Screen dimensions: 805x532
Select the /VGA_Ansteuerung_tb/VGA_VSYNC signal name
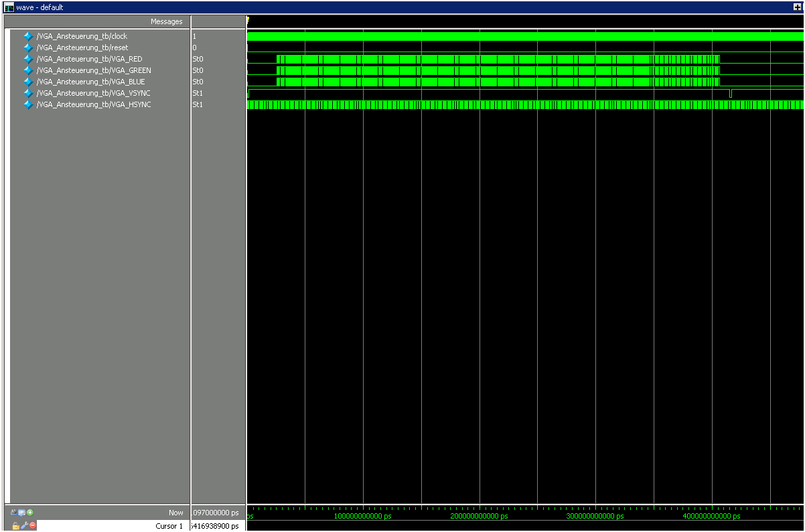93,93
